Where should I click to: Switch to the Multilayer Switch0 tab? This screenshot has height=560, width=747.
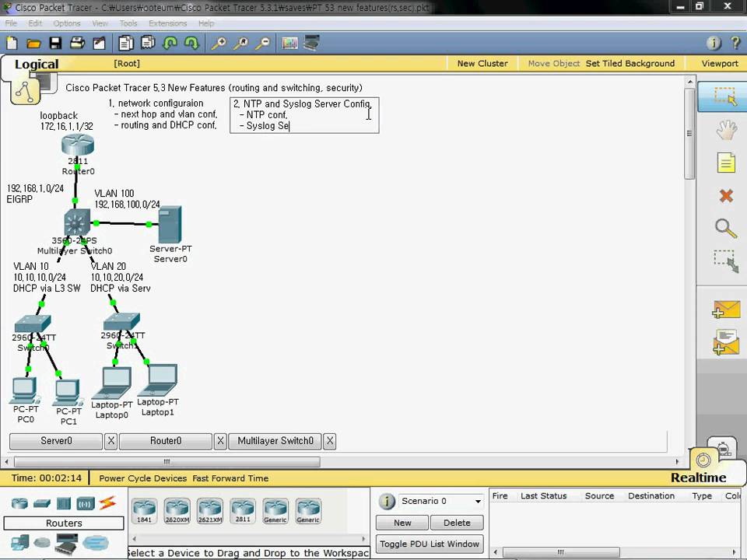click(275, 441)
